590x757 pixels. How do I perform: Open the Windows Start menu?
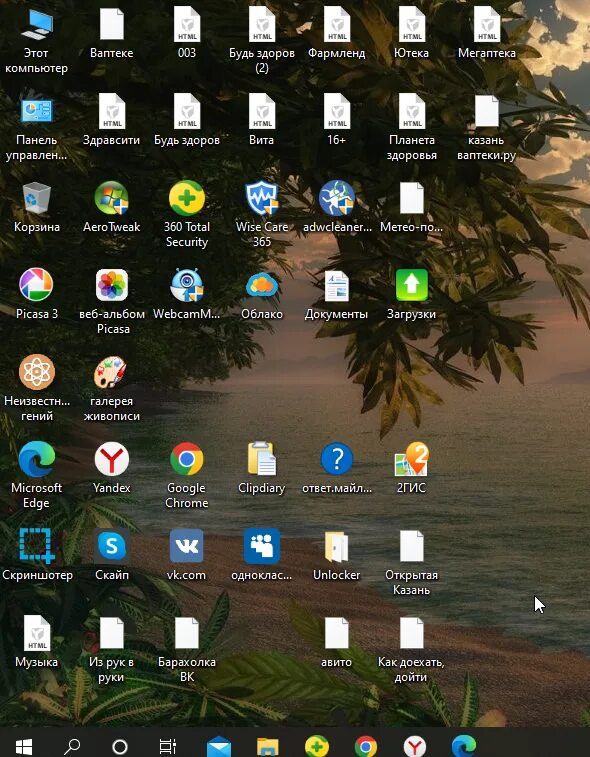click(24, 746)
